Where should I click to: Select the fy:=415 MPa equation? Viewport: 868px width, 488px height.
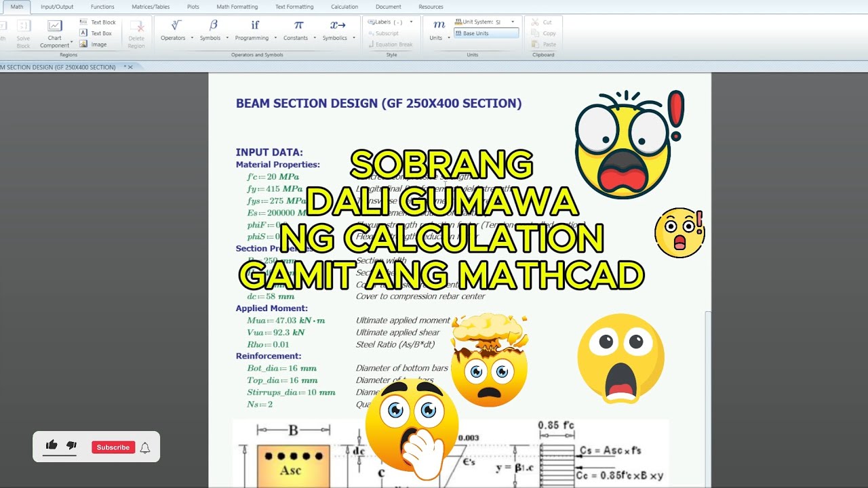[x=275, y=189]
